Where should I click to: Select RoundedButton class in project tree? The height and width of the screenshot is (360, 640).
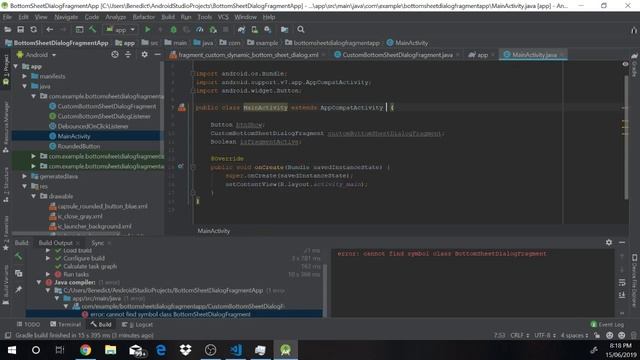click(x=78, y=146)
